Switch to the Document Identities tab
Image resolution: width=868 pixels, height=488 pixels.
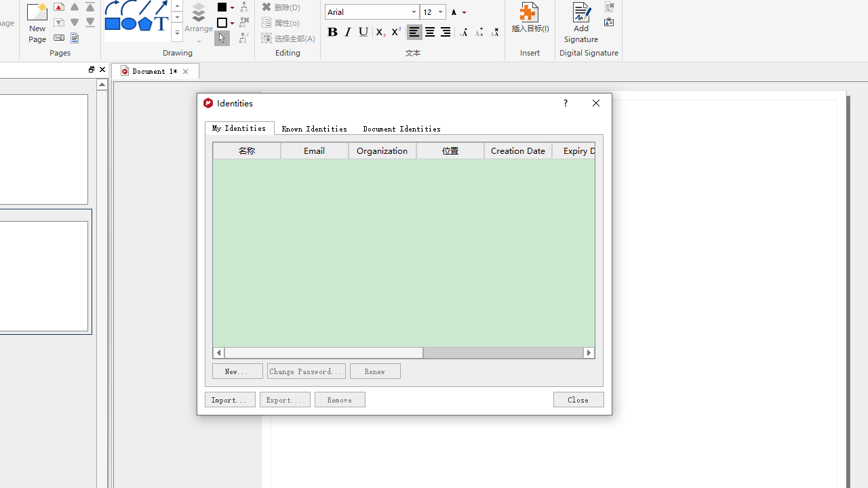[x=401, y=129]
